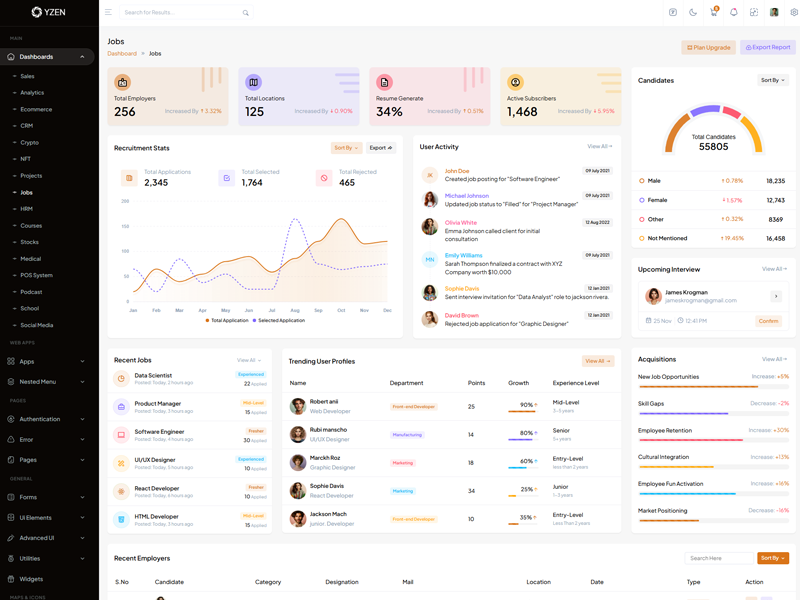Viewport: 800px width, 600px height.
Task: Click the fullscreen icon in the header
Action: pyautogui.click(x=754, y=13)
